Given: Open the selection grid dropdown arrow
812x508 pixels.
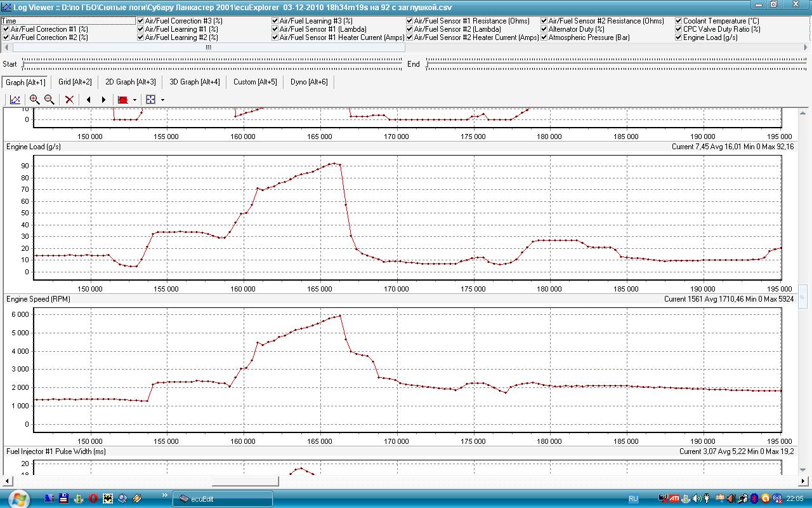Looking at the screenshot, I should tap(162, 100).
